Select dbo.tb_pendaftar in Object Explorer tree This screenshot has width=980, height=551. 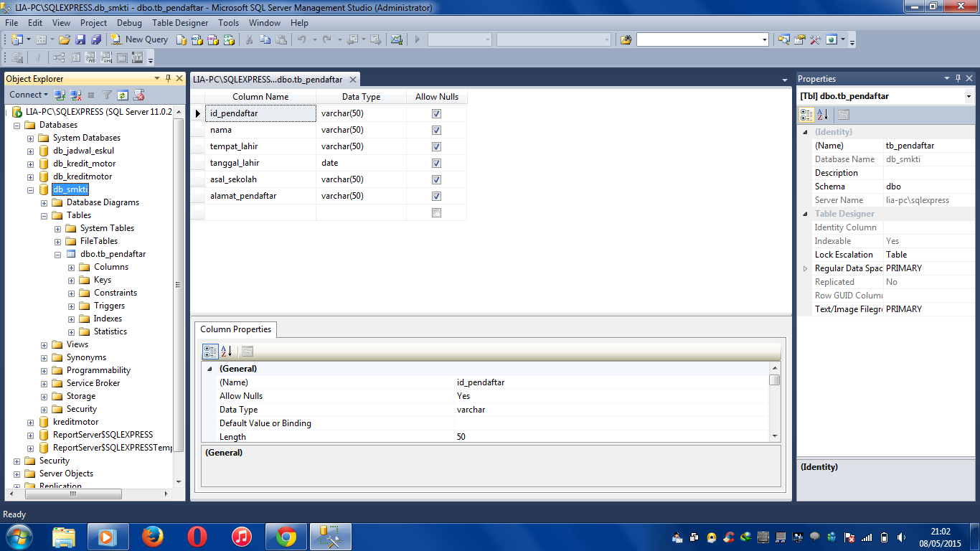113,254
